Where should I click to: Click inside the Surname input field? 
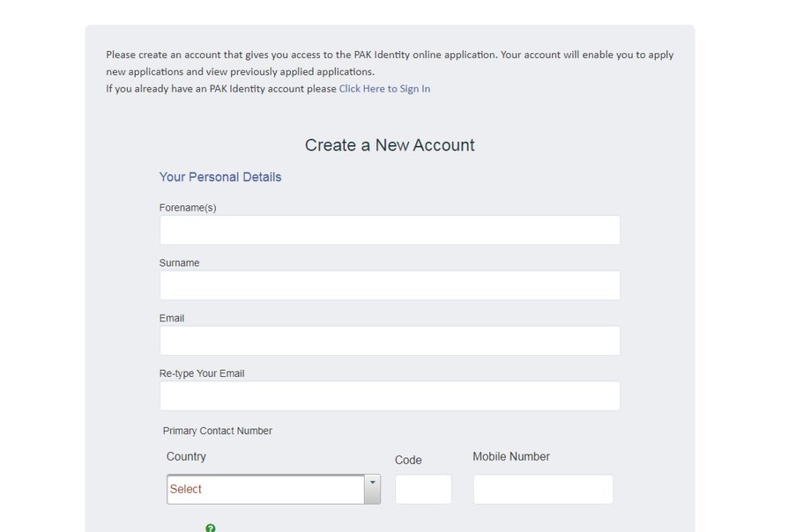tap(390, 284)
